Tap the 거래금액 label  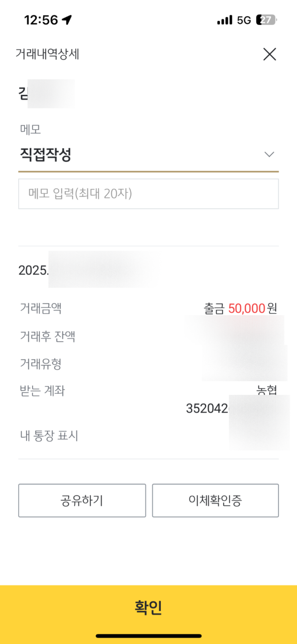pyautogui.click(x=41, y=308)
